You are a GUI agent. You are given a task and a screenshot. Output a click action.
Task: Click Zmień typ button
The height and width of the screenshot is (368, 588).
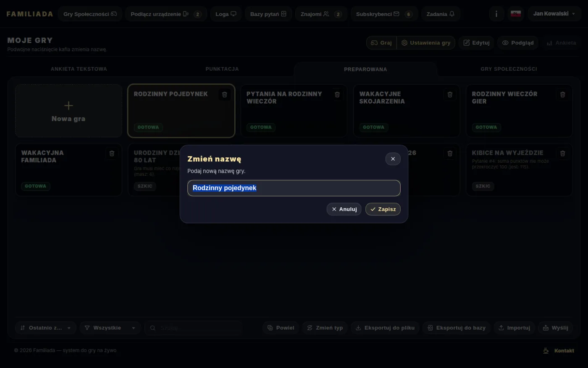(325, 328)
